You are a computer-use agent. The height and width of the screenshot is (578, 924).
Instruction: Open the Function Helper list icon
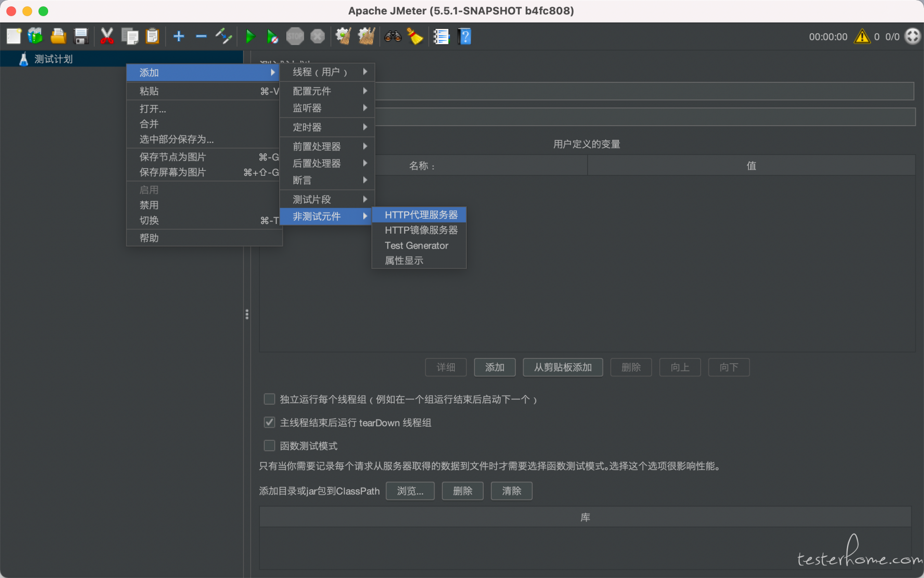click(x=441, y=36)
